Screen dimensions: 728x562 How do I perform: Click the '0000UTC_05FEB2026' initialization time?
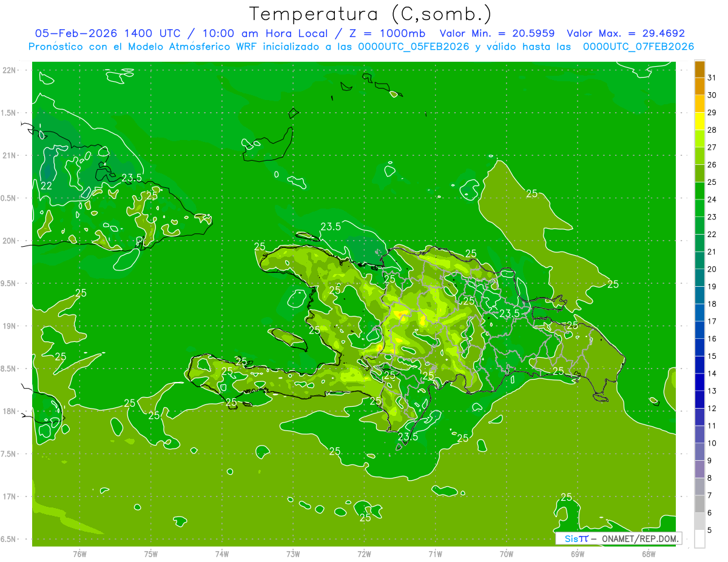pos(414,47)
